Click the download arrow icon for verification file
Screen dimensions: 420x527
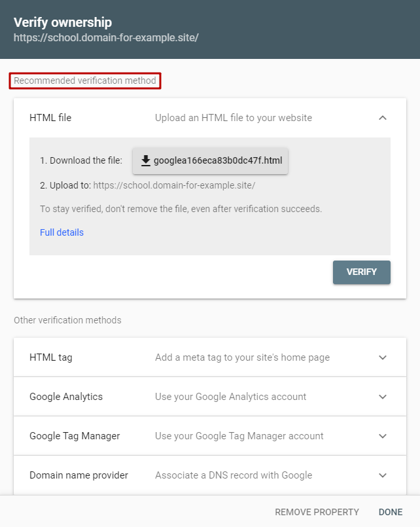click(145, 160)
